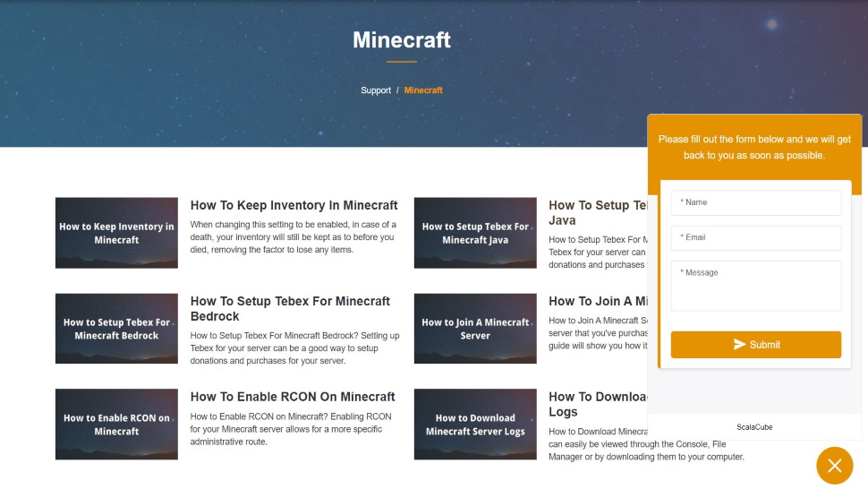The width and height of the screenshot is (868, 489).
Task: Click the Enable RCON description paragraph
Action: 291,429
